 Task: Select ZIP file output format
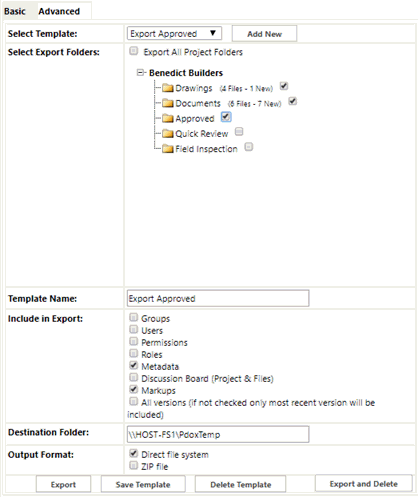[x=133, y=465]
